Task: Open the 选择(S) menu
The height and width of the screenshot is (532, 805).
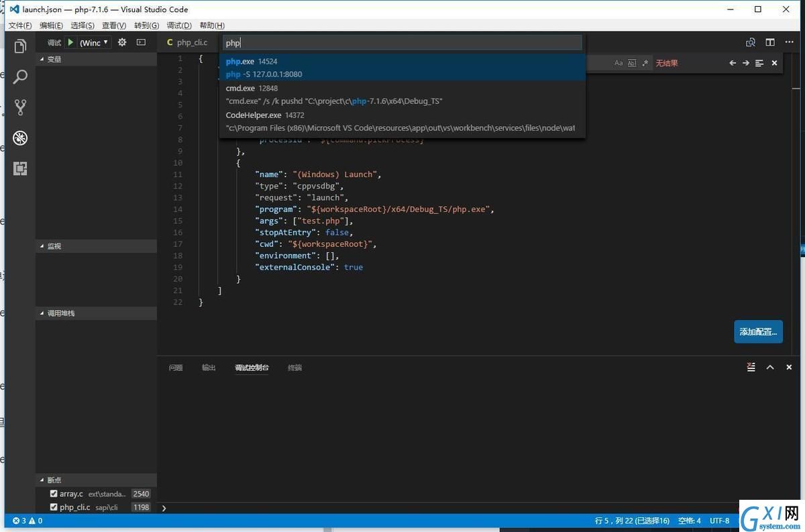Action: pyautogui.click(x=83, y=25)
